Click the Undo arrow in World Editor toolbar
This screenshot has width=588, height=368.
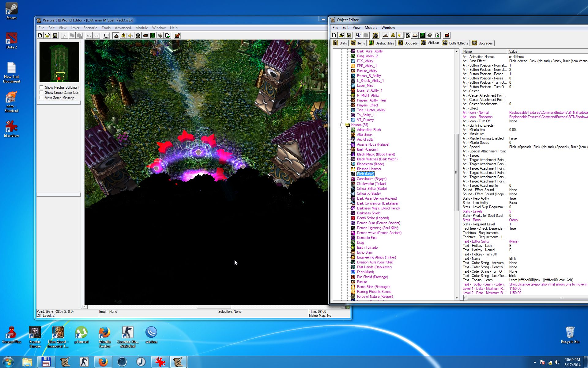pyautogui.click(x=89, y=36)
